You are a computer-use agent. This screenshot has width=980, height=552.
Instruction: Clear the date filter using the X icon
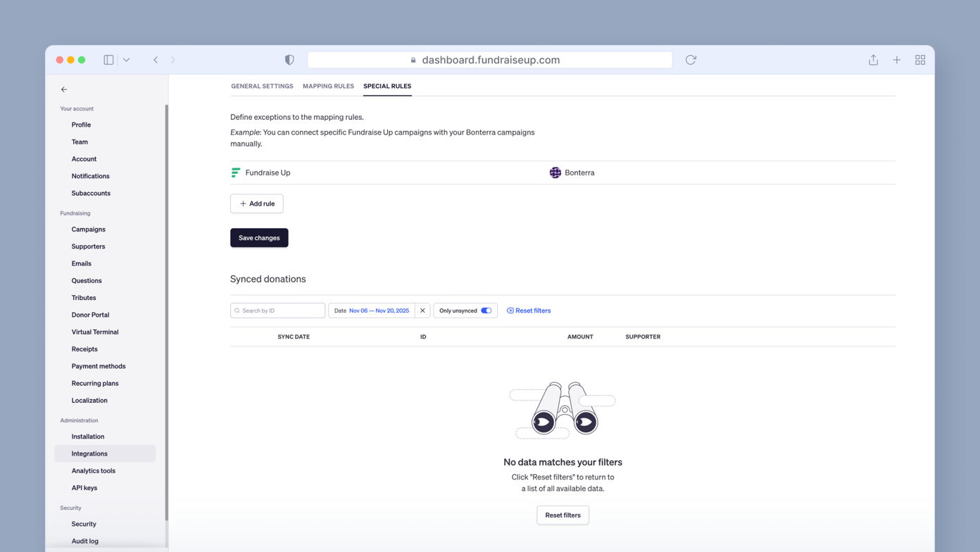point(422,310)
